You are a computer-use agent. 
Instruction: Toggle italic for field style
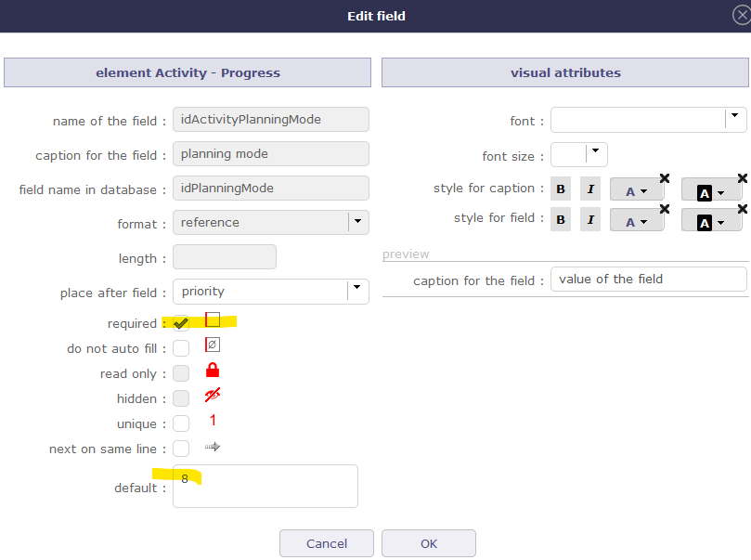click(590, 219)
